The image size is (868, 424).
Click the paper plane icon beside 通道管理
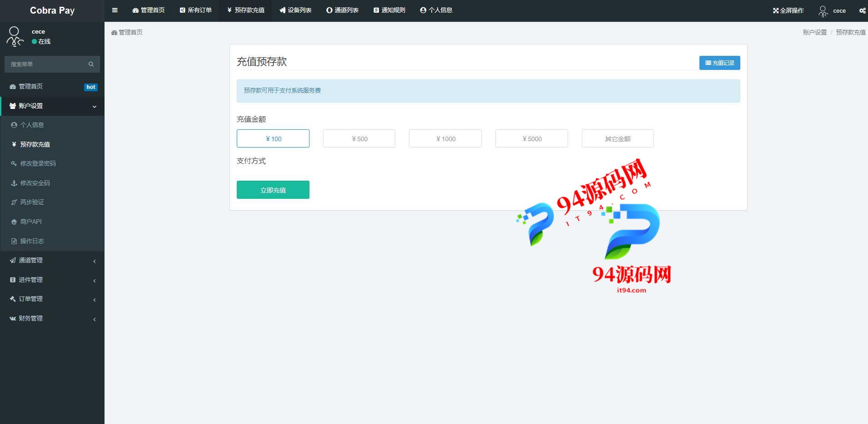pyautogui.click(x=13, y=260)
